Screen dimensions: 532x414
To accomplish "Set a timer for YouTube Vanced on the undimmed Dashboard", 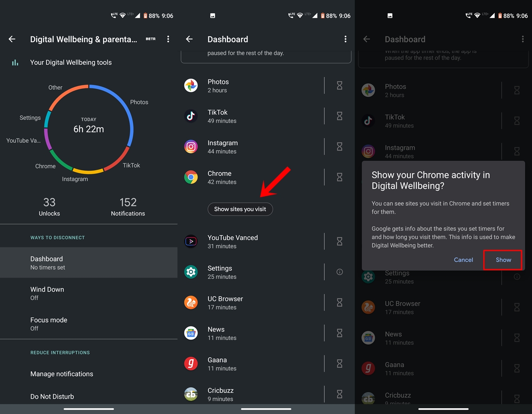I will (340, 241).
